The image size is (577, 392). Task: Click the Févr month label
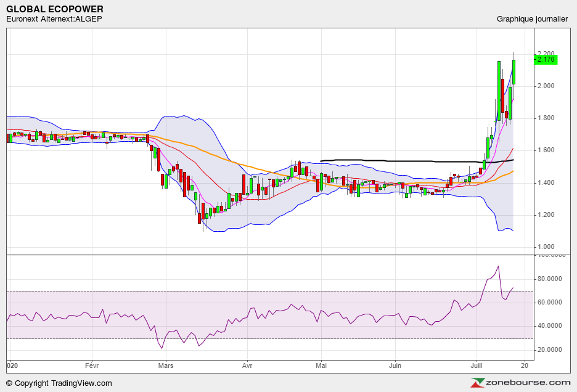coord(92,365)
